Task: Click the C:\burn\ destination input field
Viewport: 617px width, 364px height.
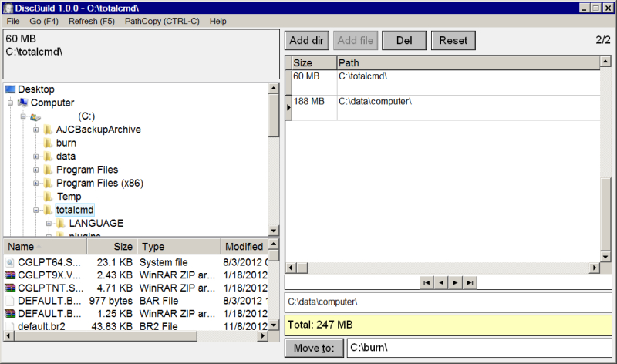Action: (x=479, y=348)
